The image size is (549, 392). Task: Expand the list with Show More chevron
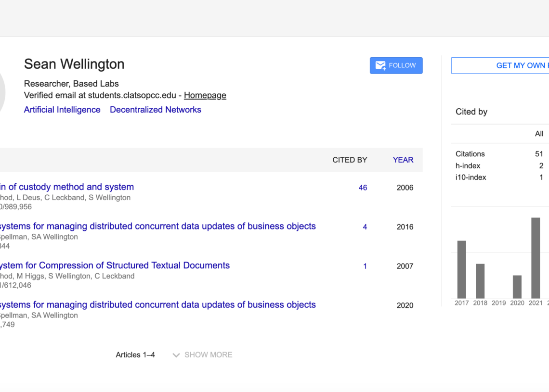click(x=202, y=355)
